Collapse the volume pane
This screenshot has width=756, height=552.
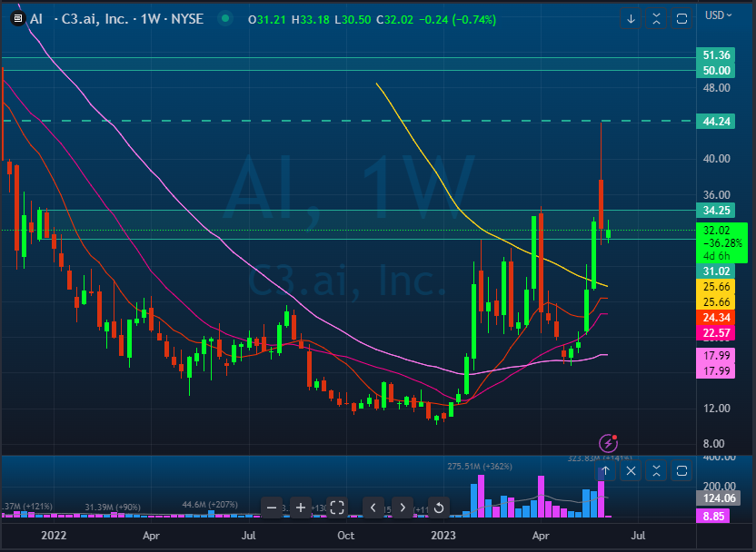656,470
